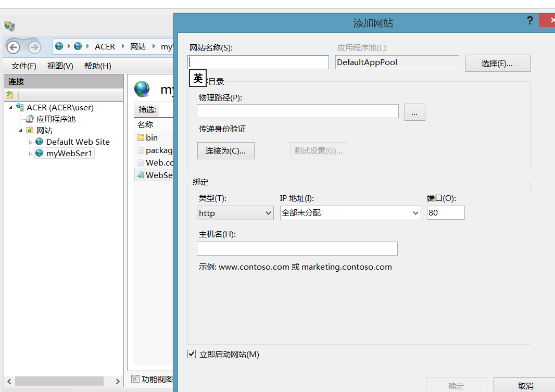Click the scroll right arrow in 连接 panel
The image size is (555, 392).
pyautogui.click(x=118, y=381)
